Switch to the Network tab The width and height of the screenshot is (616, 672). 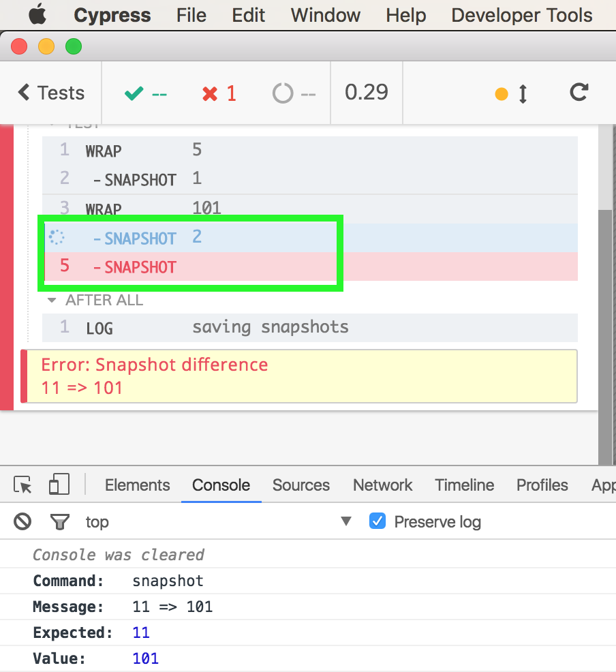click(x=382, y=485)
